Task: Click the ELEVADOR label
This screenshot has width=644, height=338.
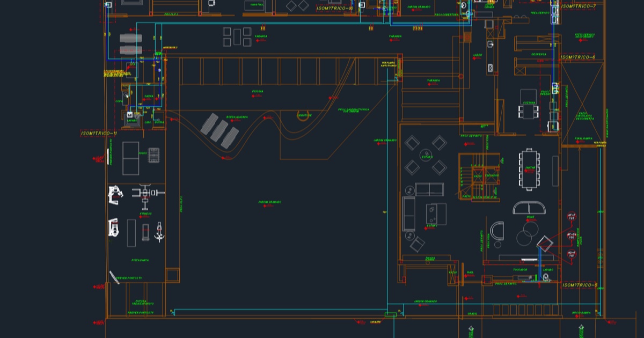Action: click(492, 175)
